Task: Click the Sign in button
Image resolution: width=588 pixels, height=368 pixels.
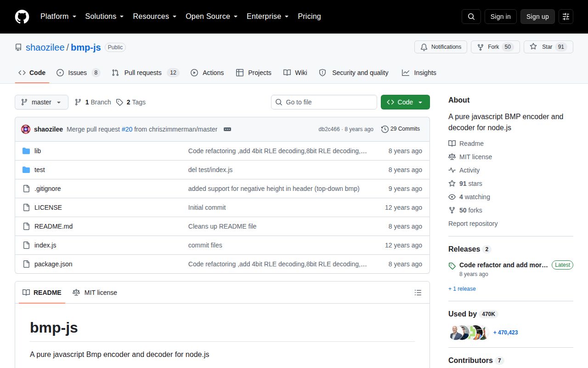Action: coord(501,17)
